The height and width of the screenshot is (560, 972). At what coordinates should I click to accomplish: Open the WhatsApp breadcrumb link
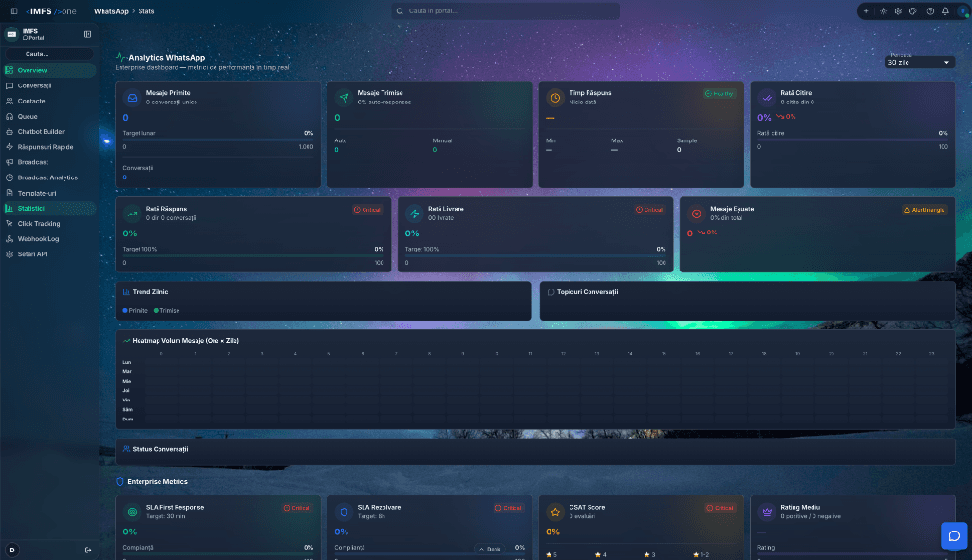tap(111, 11)
